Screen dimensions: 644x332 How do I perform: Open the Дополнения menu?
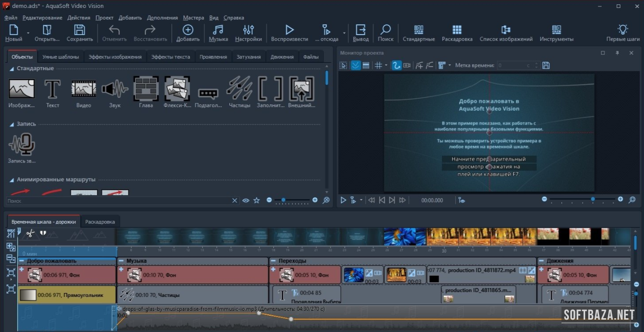pos(162,18)
